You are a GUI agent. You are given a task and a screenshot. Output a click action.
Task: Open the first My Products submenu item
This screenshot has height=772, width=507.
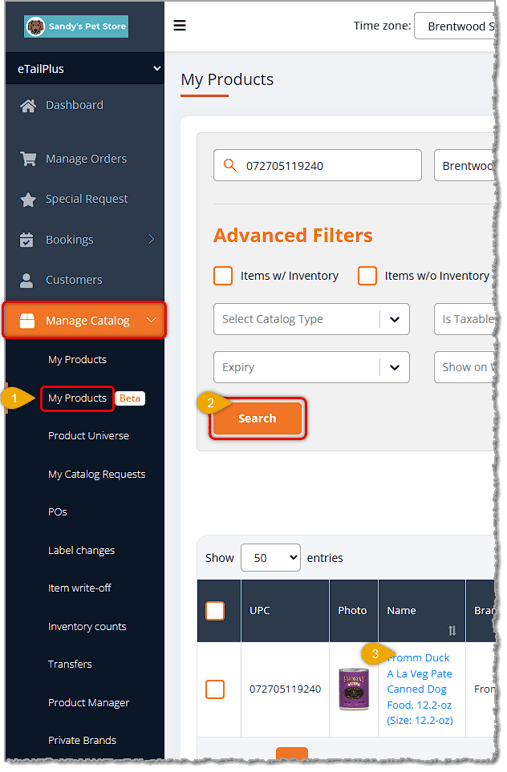coord(77,360)
